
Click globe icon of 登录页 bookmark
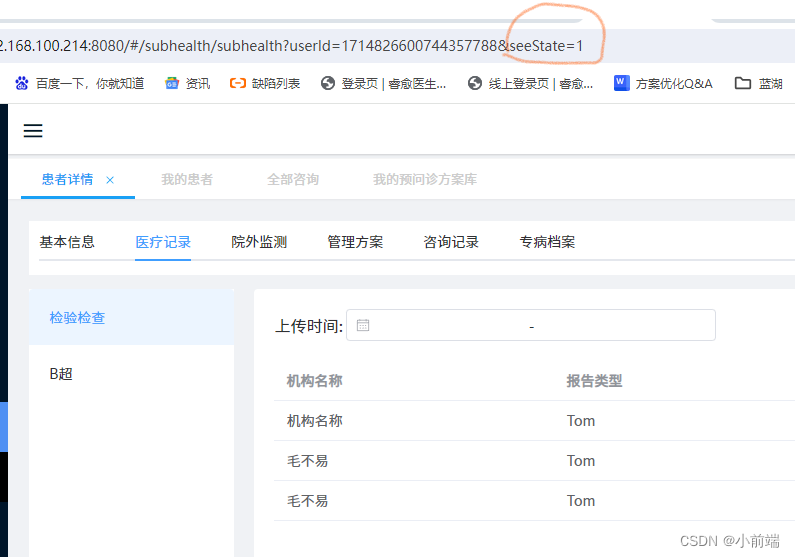[x=328, y=83]
